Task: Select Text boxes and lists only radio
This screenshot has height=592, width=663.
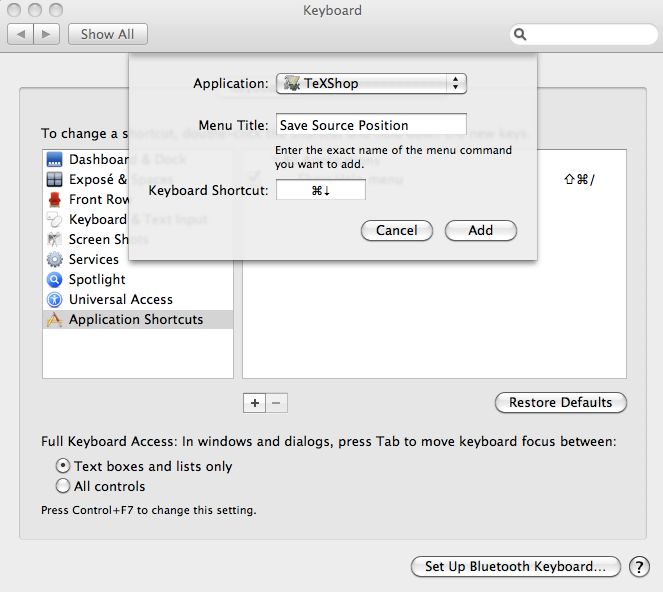Action: click(63, 466)
